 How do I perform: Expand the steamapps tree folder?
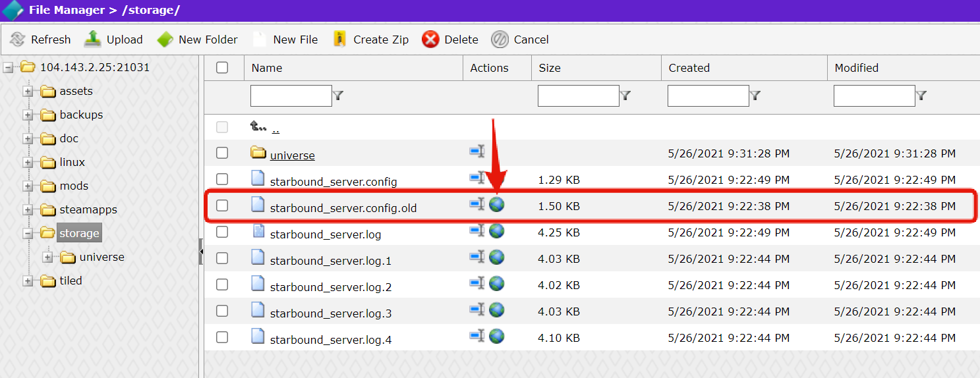point(28,210)
